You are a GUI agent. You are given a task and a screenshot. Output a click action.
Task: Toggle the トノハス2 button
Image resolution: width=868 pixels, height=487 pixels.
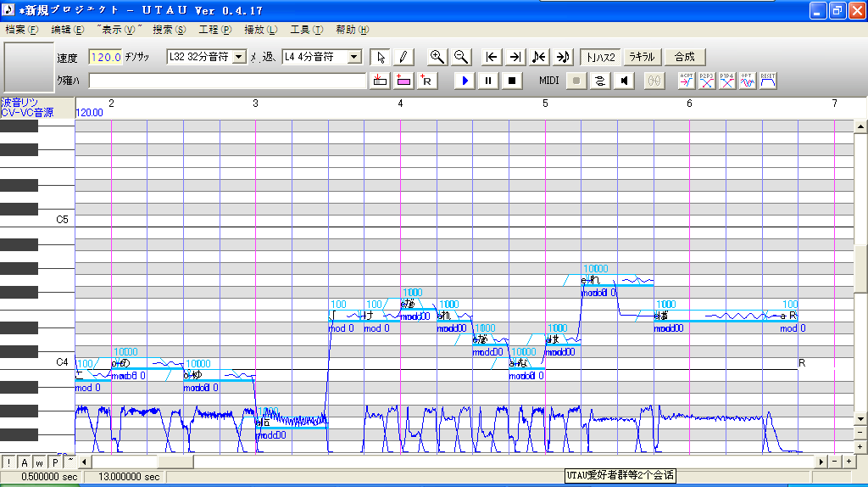tap(601, 57)
